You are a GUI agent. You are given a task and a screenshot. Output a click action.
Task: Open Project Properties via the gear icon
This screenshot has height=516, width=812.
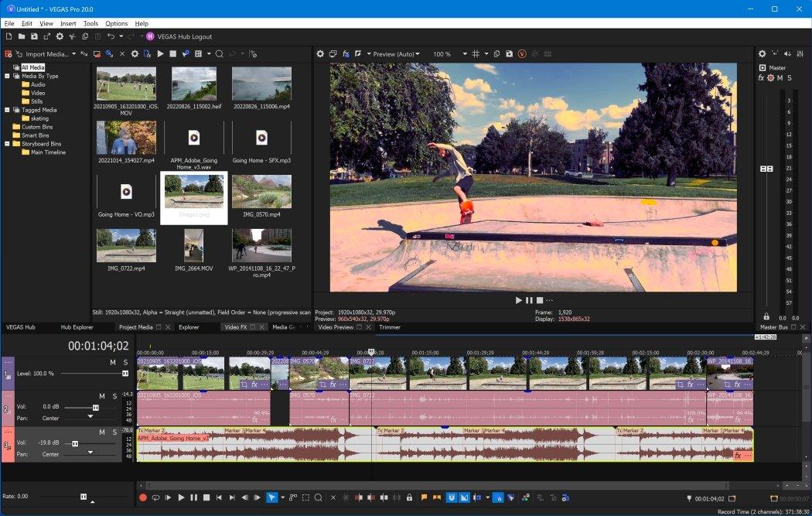(x=320, y=54)
